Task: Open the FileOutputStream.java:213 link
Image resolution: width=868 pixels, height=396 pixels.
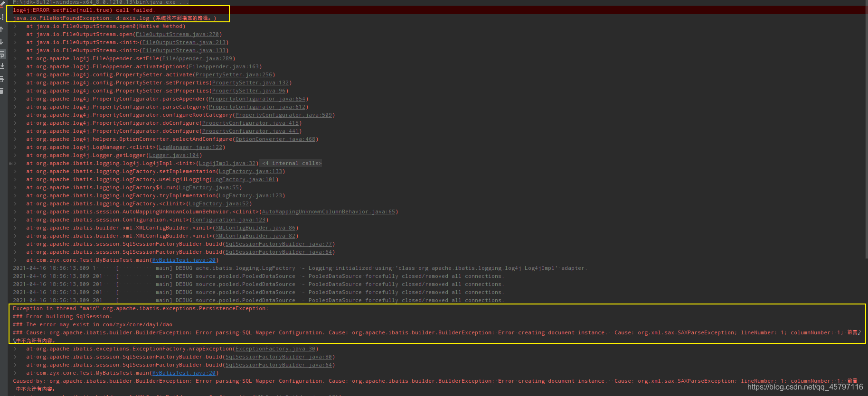Action: click(184, 43)
